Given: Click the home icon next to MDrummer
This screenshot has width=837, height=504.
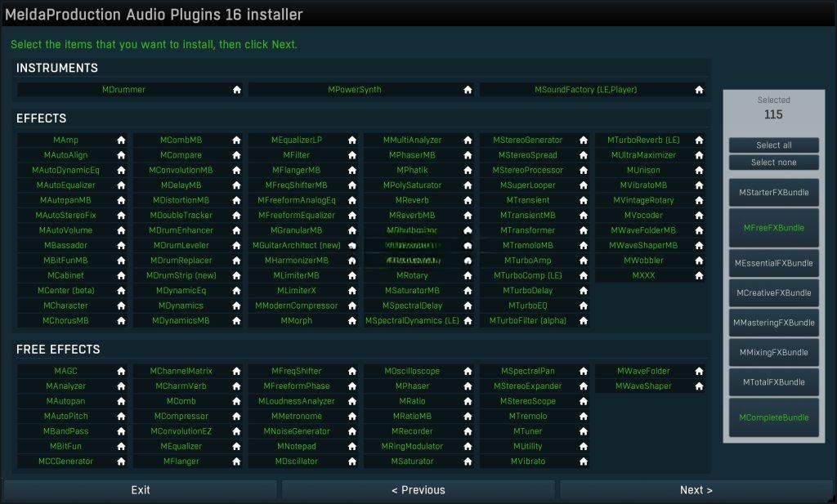Looking at the screenshot, I should [x=237, y=90].
